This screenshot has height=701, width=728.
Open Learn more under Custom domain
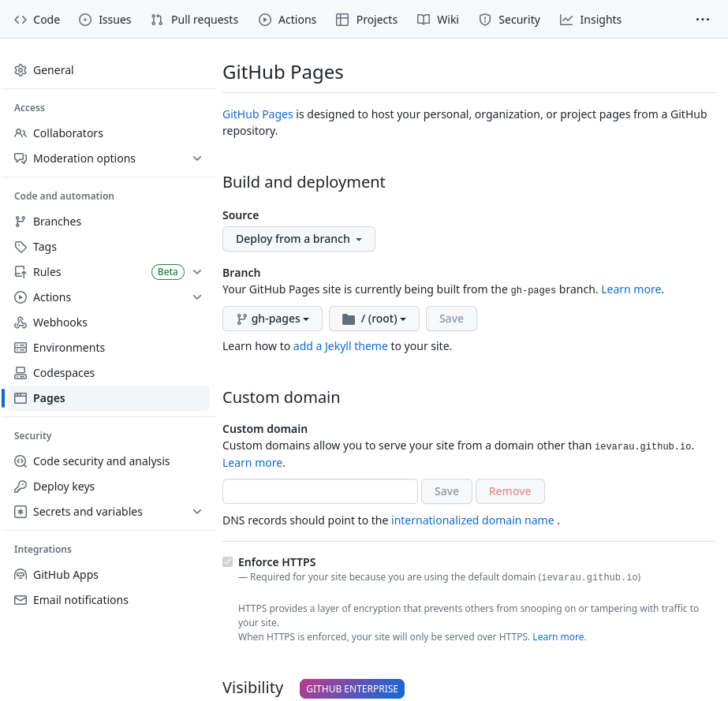click(x=252, y=463)
